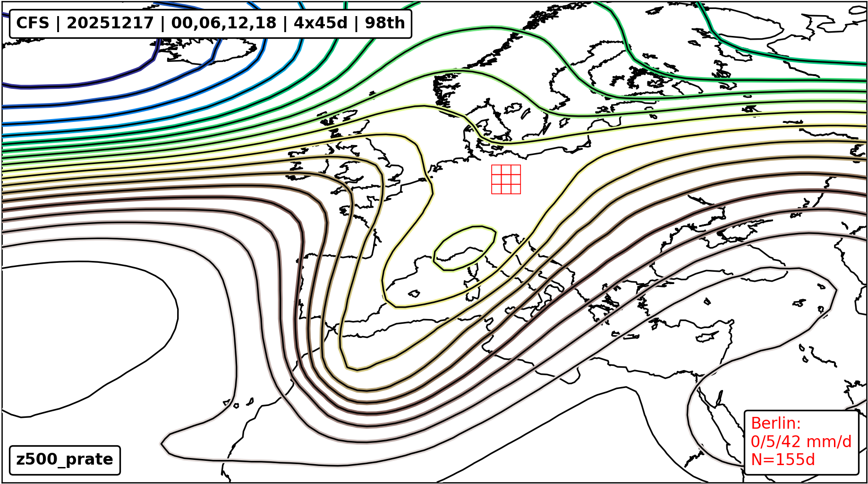Click the "CFS" model name in the title
868x484 pixels.
click(33, 23)
